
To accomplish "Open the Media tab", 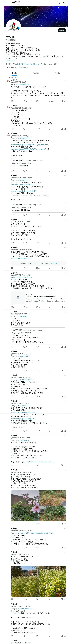I will tap(57, 73).
